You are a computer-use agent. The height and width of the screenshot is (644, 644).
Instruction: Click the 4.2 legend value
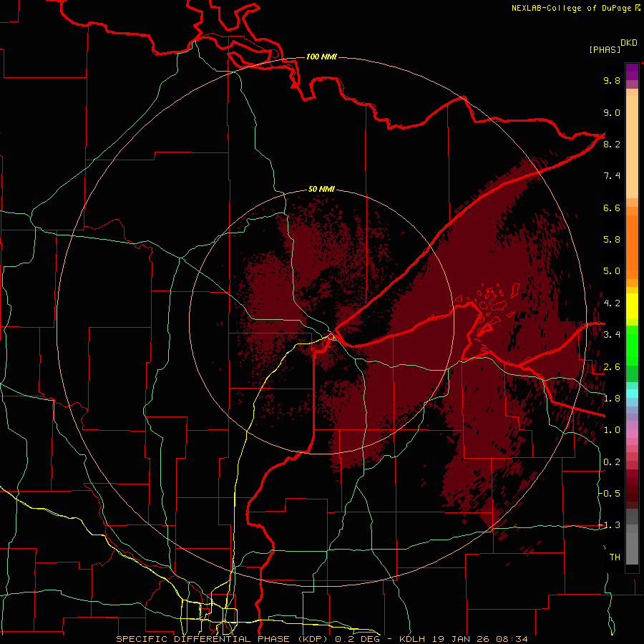(x=612, y=303)
